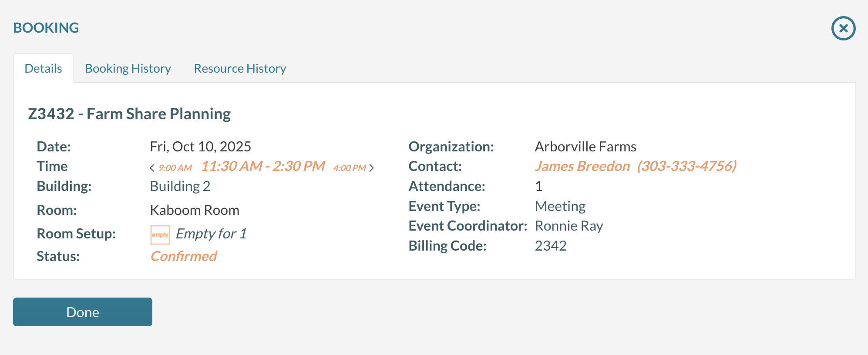The width and height of the screenshot is (868, 355).
Task: Go to previous time slot chevron
Action: [152, 168]
